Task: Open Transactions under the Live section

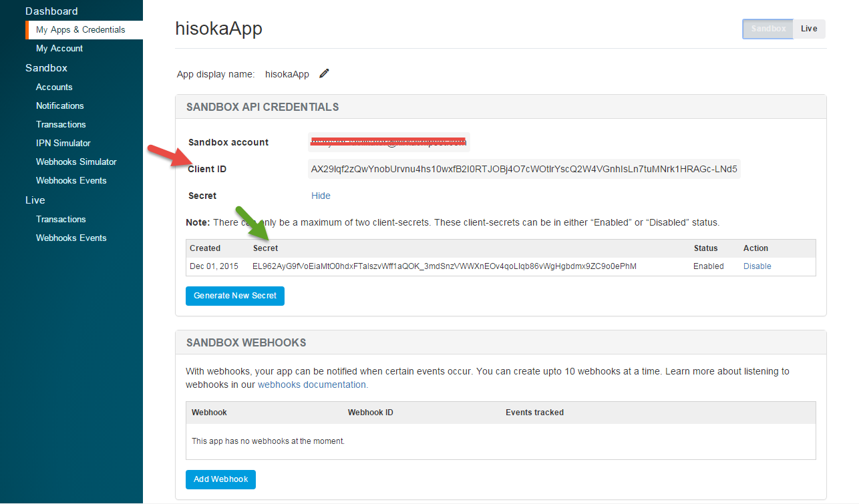Action: 61,220
